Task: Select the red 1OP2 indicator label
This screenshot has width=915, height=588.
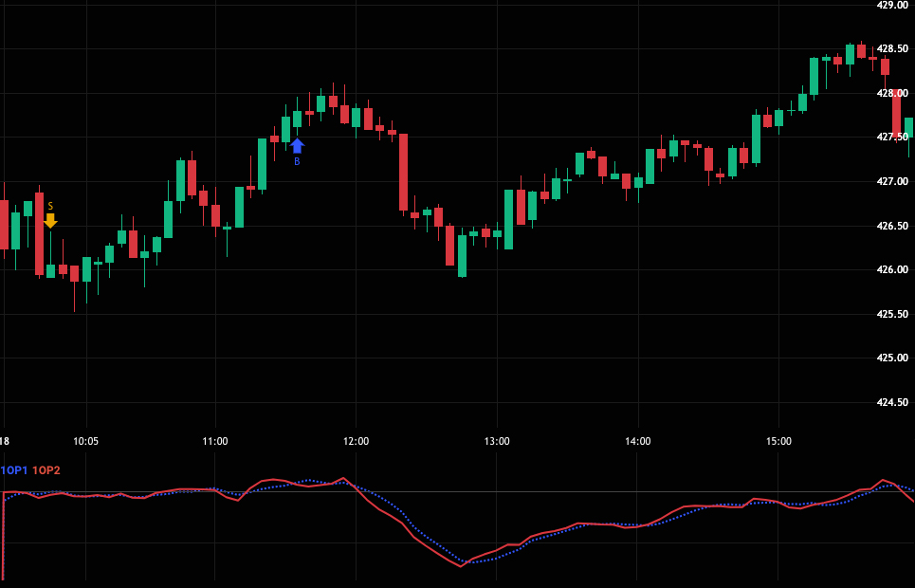Action: (46, 470)
